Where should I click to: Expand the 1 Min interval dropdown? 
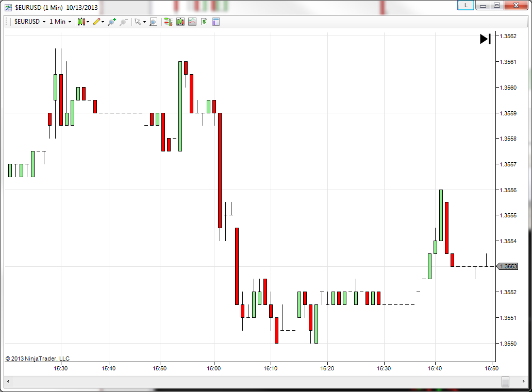60,21
